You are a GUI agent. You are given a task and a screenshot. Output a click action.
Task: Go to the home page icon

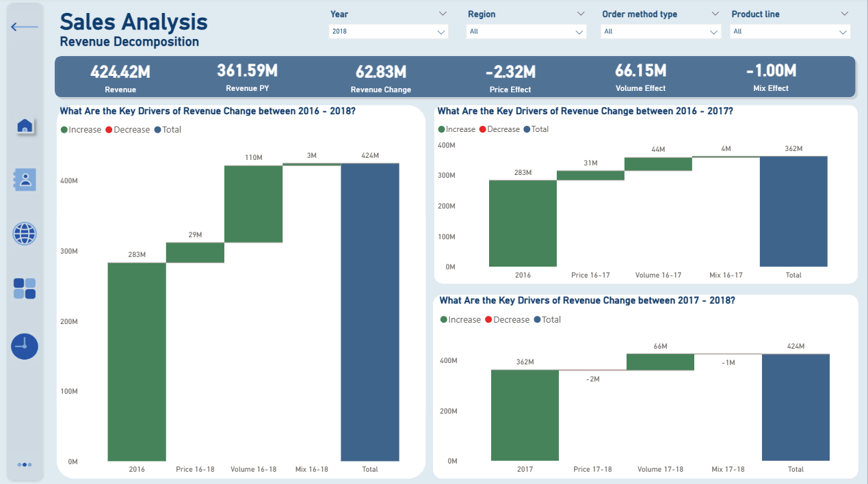tap(25, 126)
